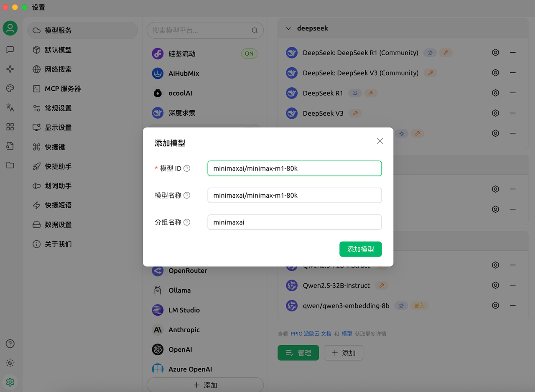
Task: Open the 模型 link in footer text
Action: (347, 333)
